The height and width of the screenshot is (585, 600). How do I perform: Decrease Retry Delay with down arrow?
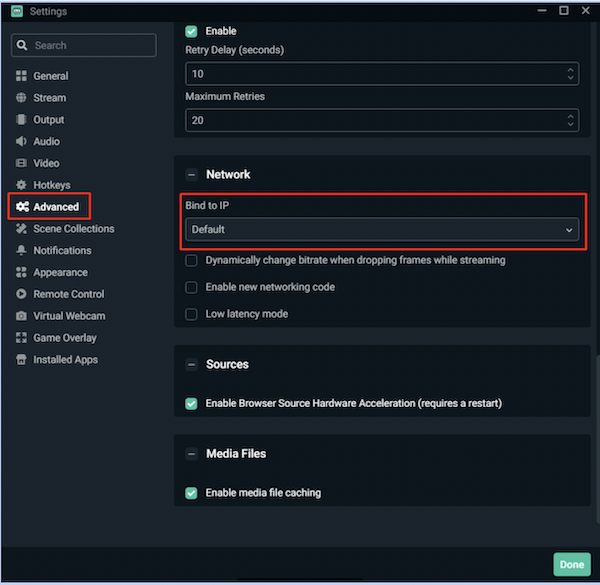[x=570, y=77]
